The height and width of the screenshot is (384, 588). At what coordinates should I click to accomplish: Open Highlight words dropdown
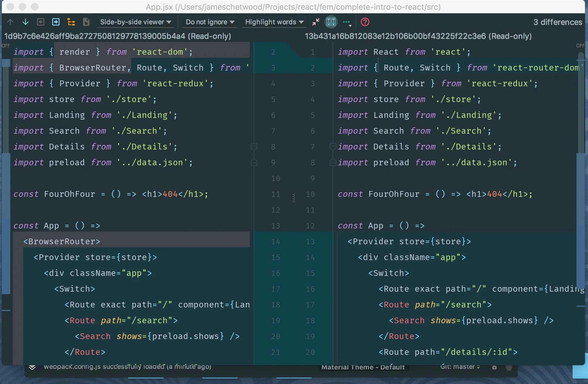tap(274, 22)
